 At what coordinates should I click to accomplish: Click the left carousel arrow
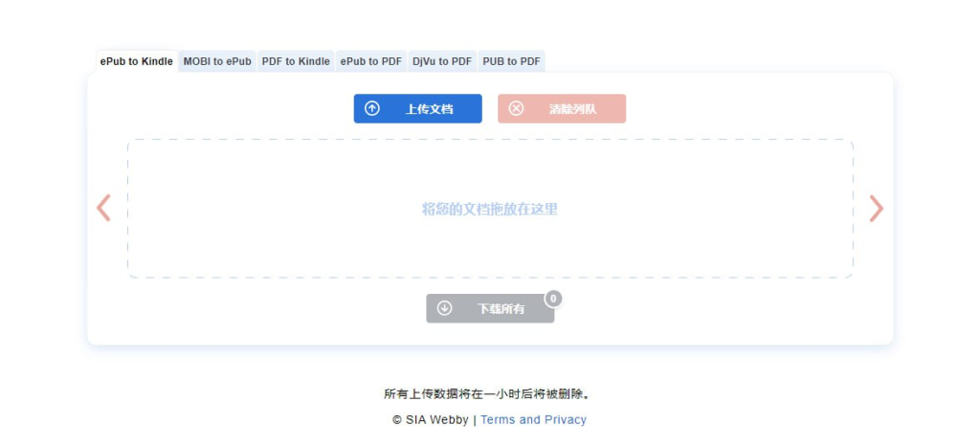coord(103,208)
